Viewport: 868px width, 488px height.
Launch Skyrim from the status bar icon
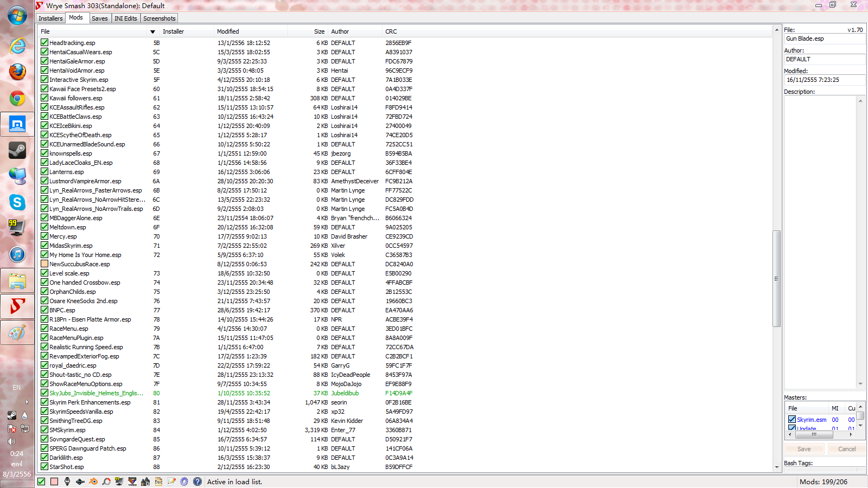coord(67,481)
